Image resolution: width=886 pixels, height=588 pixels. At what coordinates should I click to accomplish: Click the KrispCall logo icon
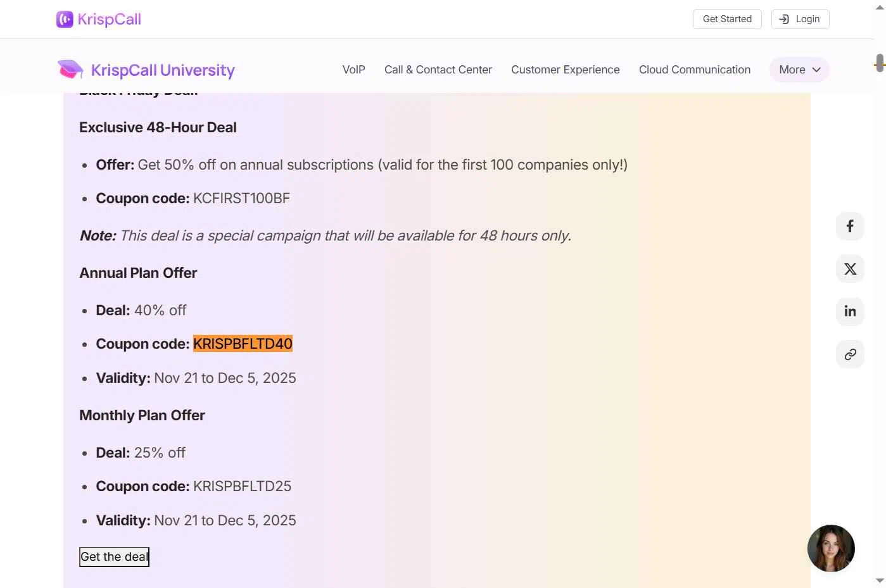[65, 20]
